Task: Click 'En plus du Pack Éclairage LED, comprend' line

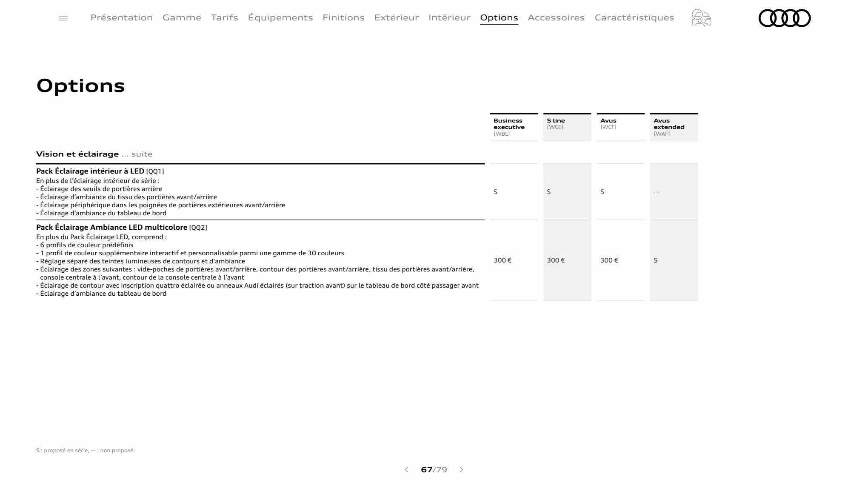Action: (x=101, y=237)
